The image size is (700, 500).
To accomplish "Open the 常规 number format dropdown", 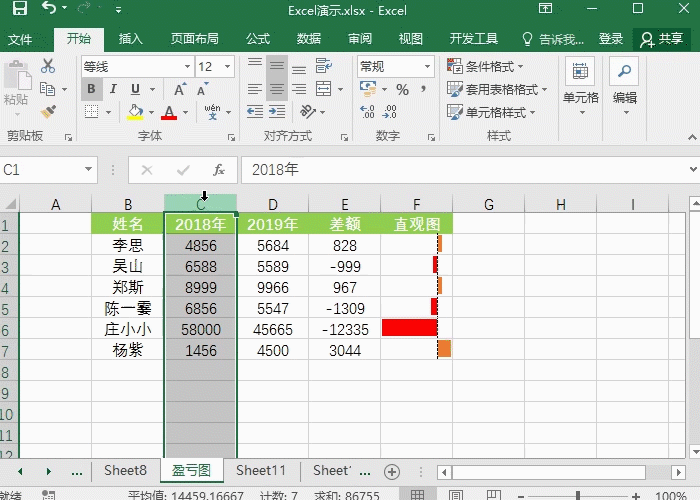I will coord(427,66).
